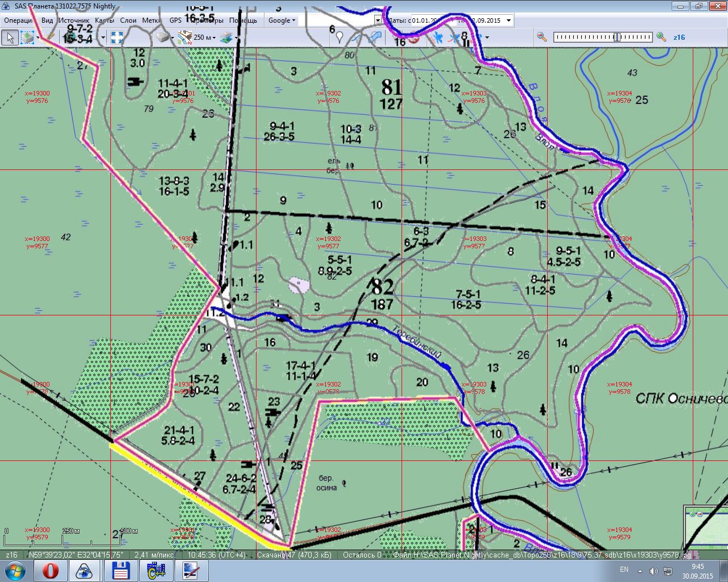
Task: Click the zoom out magnifier icon
Action: 541,37
